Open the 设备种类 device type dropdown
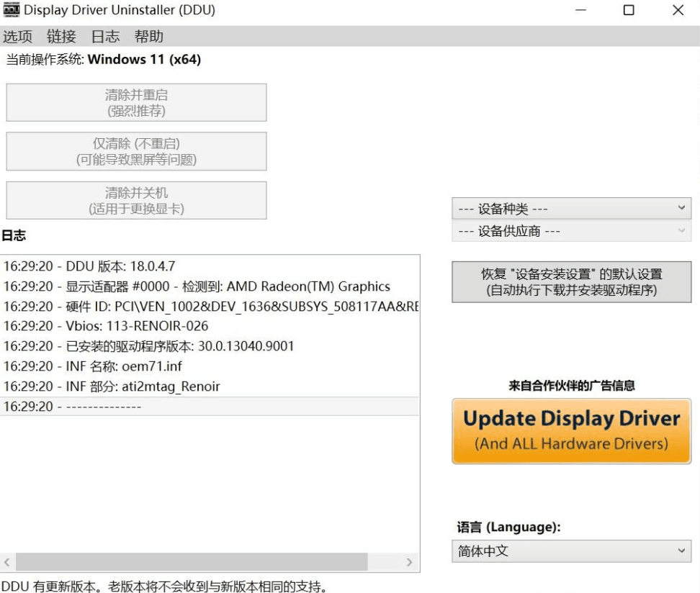 (571, 208)
